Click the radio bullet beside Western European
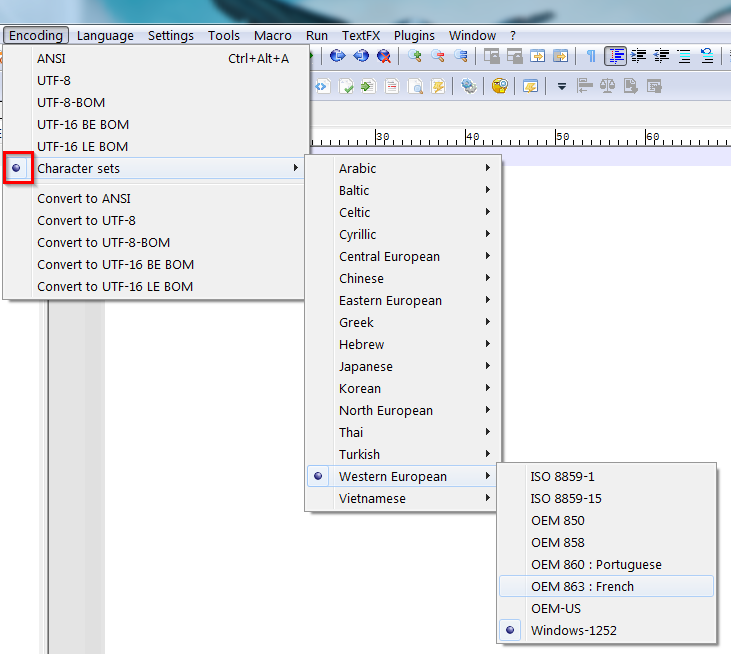Viewport: 731px width, 654px height. [318, 476]
